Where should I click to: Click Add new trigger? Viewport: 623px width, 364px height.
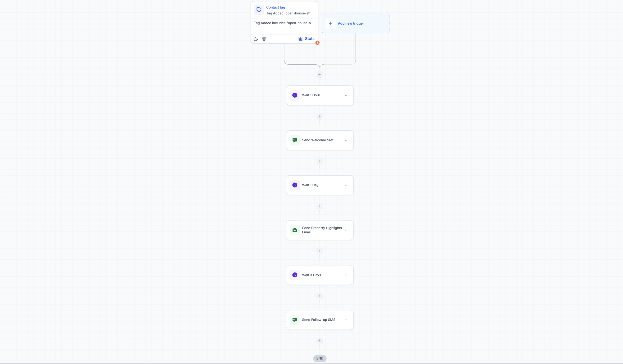[x=356, y=23]
